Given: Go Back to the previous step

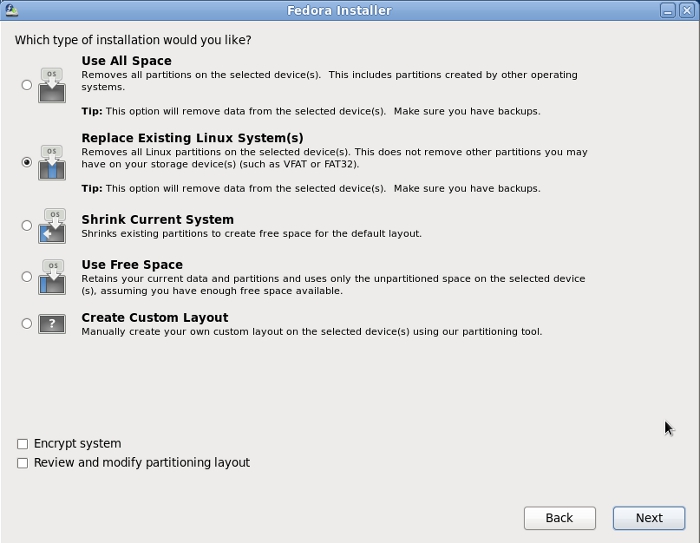Looking at the screenshot, I should point(559,518).
